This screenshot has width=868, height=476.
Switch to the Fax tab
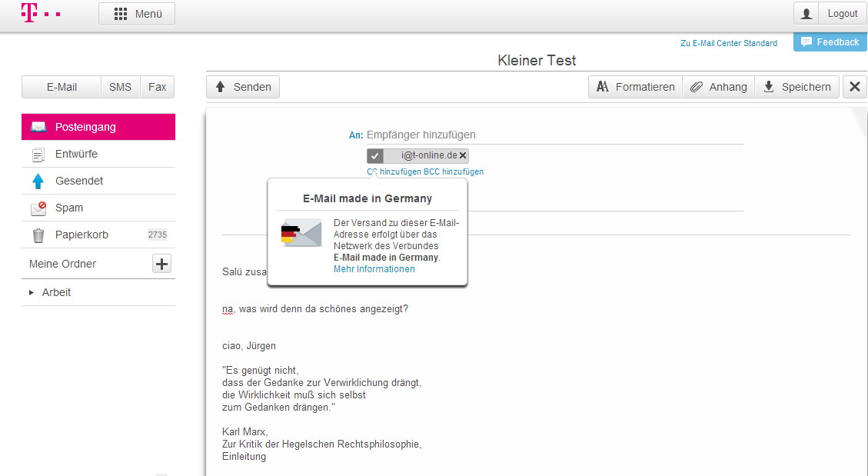157,86
